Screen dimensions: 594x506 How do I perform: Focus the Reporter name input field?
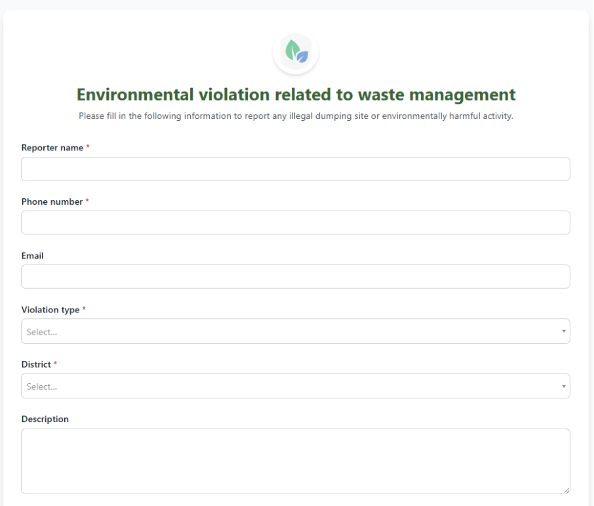(x=295, y=169)
